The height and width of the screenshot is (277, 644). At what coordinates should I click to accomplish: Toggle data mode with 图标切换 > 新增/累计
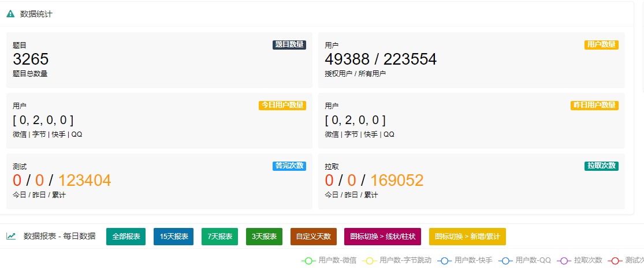click(467, 237)
